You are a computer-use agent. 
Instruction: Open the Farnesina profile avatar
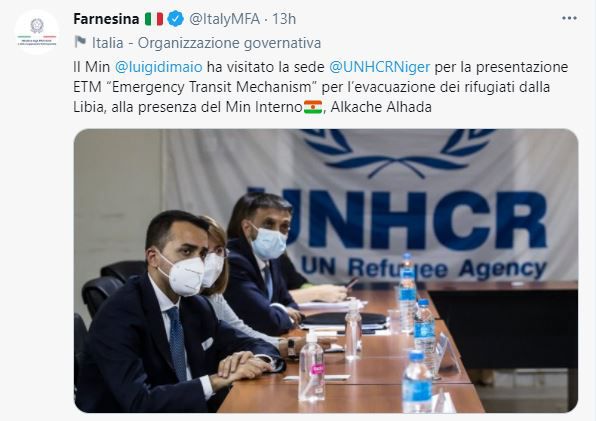click(x=37, y=32)
